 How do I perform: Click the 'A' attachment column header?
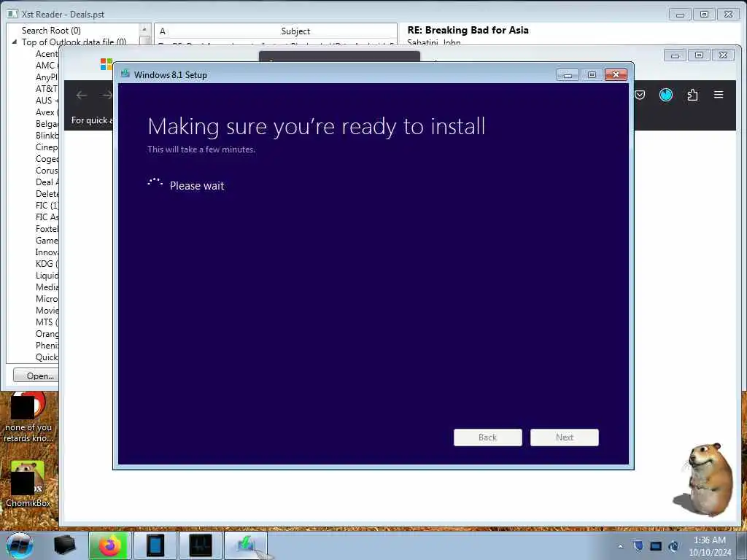click(163, 31)
